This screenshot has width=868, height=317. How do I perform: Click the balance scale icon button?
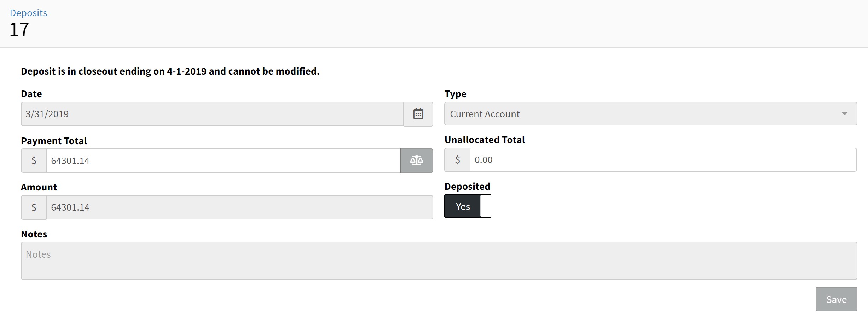click(416, 160)
